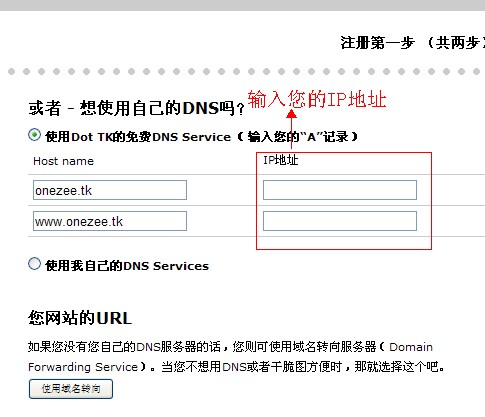Click the Domain Forwarding Service text
This screenshot has width=485, height=417.
pos(230,357)
